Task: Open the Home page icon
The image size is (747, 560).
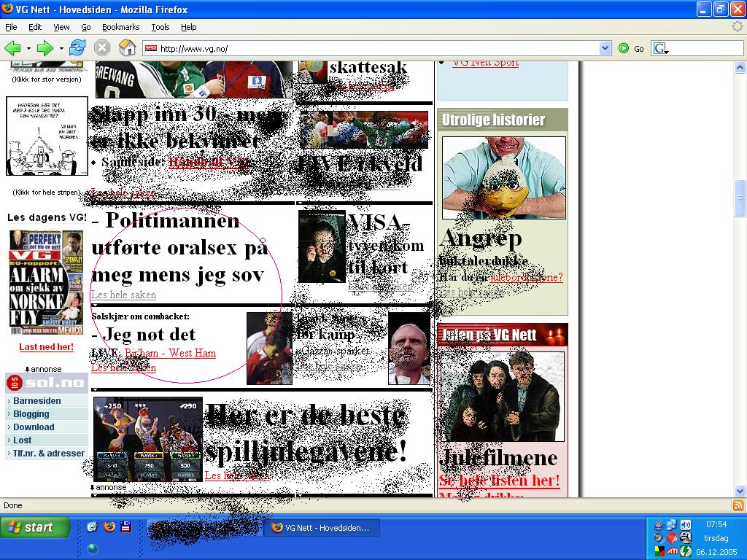Action: 127,48
